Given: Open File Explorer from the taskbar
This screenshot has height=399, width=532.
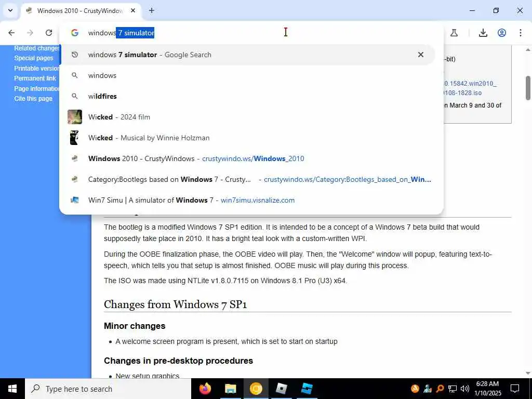Looking at the screenshot, I should pyautogui.click(x=230, y=389).
